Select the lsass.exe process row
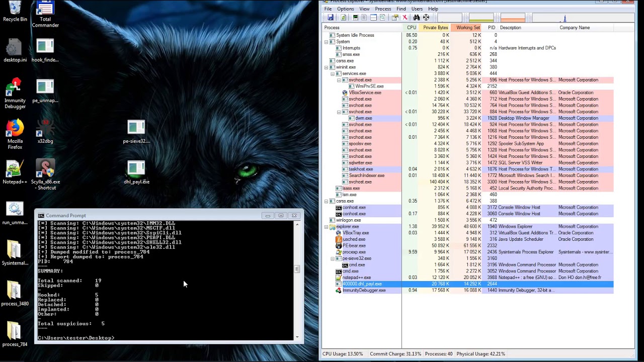 (467, 189)
